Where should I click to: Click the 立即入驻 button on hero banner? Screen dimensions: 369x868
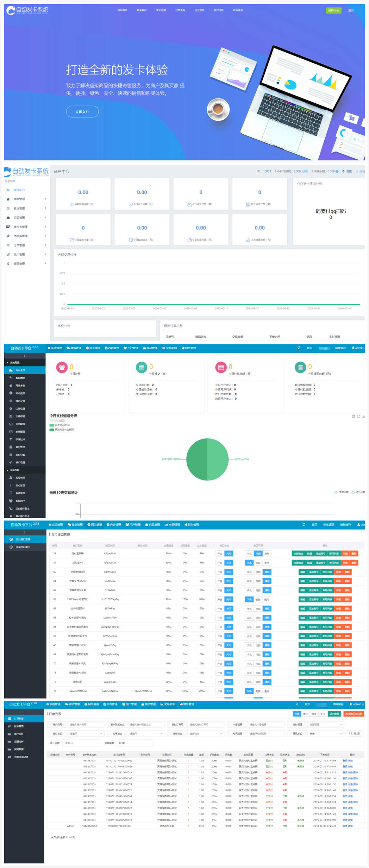82,112
